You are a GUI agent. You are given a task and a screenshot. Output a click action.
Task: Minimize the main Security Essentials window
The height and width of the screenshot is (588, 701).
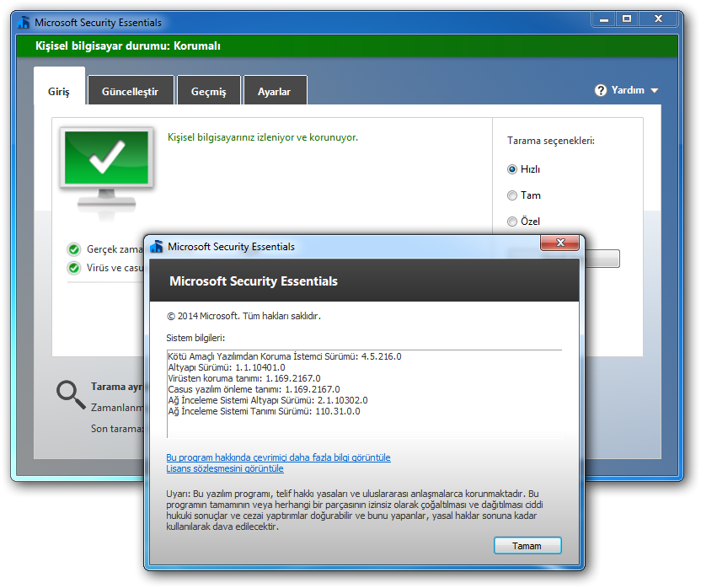604,19
